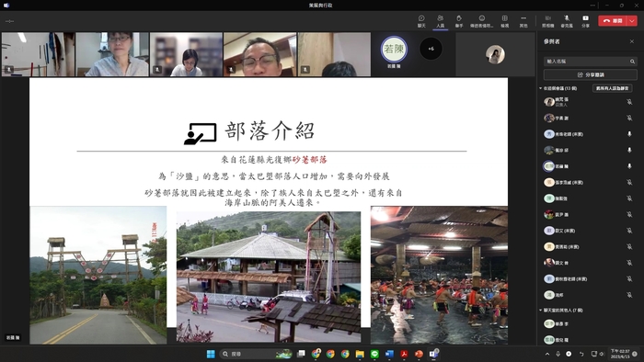Viewport: 644px width, 362px height.
Task: Open the Windows Start menu
Action: (x=211, y=354)
